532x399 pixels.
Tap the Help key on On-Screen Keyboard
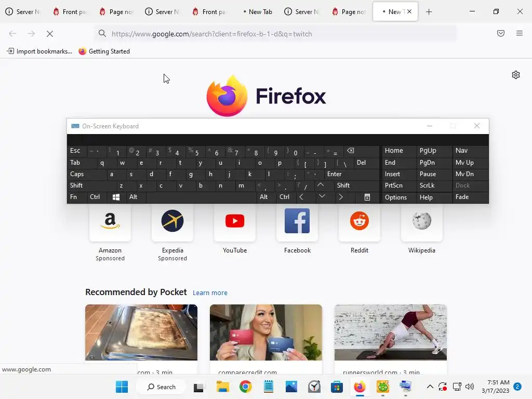click(x=434, y=197)
